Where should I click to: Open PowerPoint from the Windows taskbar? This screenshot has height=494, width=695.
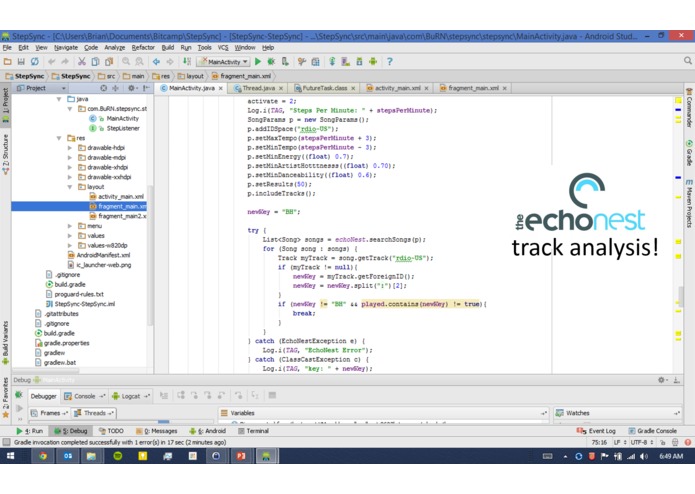[x=241, y=456]
